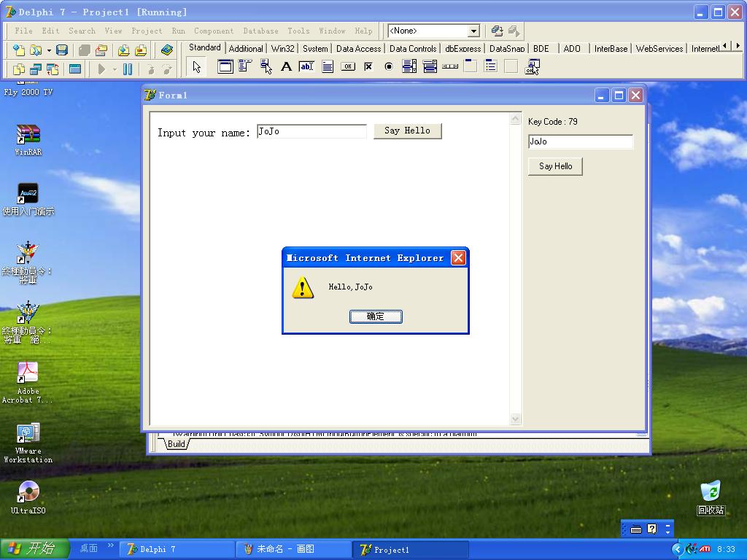
Task: Click the View Form toolbar icon
Action: [x=36, y=69]
